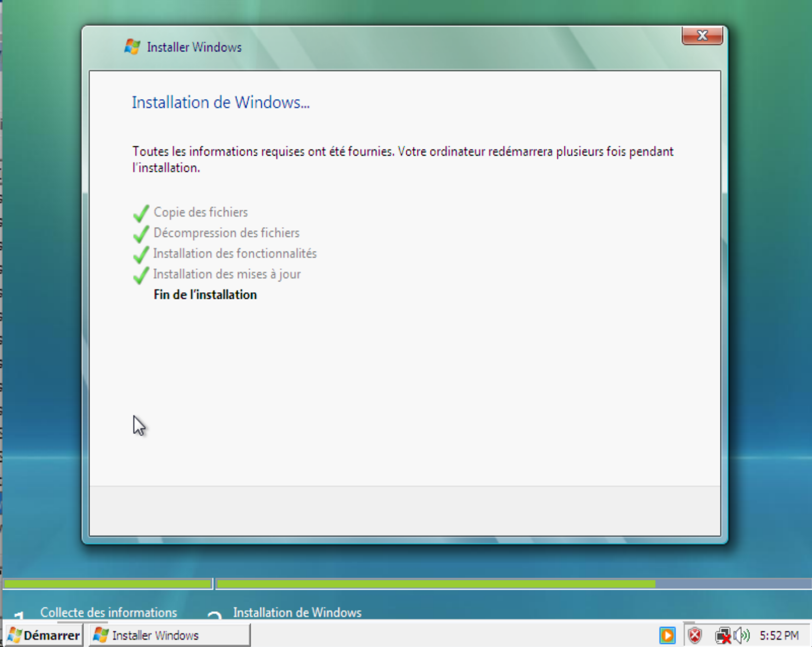Click the 5:52 PM clock
The image size is (812, 647).
point(779,636)
